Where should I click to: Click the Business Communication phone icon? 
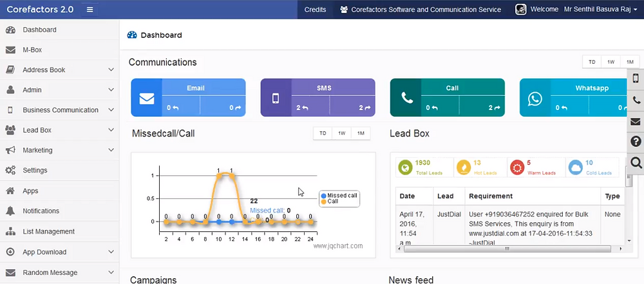click(10, 109)
